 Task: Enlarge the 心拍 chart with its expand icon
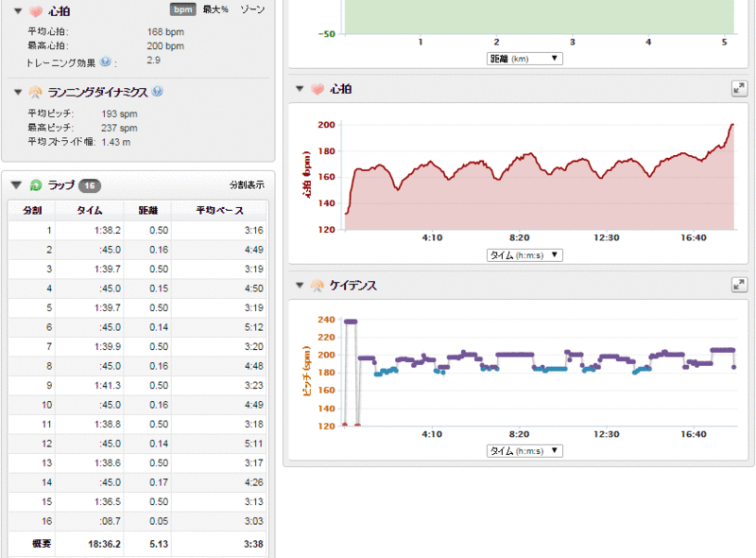pos(739,89)
